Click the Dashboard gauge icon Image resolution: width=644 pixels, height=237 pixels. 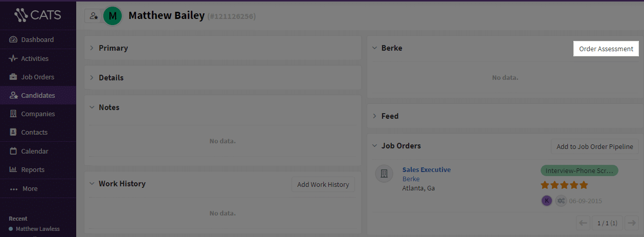(x=13, y=40)
